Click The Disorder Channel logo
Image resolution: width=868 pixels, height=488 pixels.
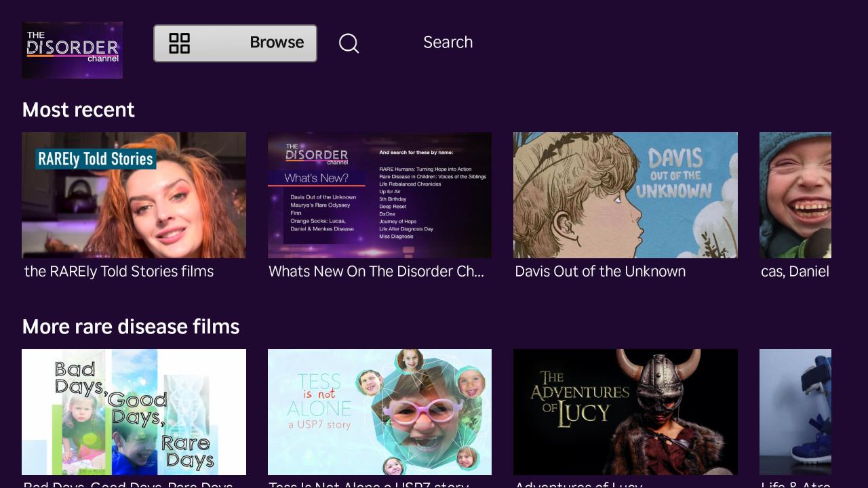[72, 50]
